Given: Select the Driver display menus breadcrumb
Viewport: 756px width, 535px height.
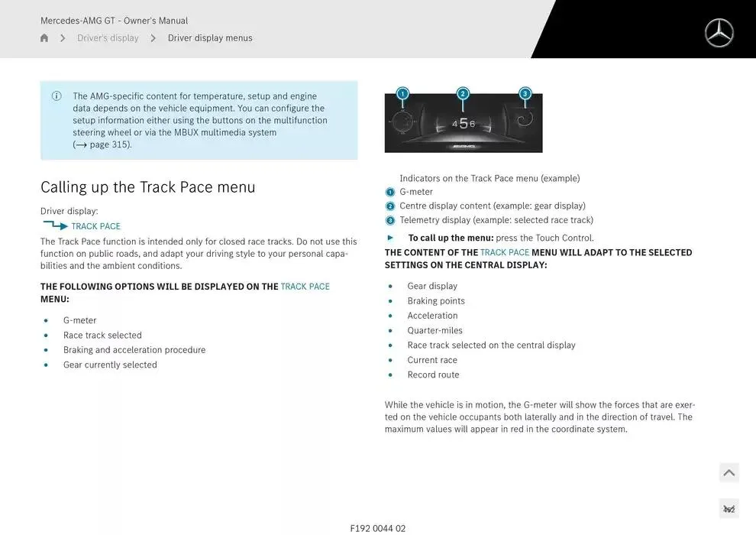Looking at the screenshot, I should [x=210, y=38].
